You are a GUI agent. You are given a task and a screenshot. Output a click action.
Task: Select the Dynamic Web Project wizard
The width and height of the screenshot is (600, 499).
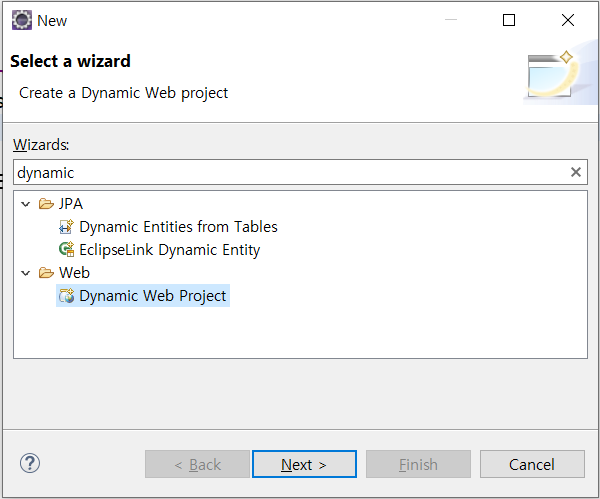[x=153, y=296]
